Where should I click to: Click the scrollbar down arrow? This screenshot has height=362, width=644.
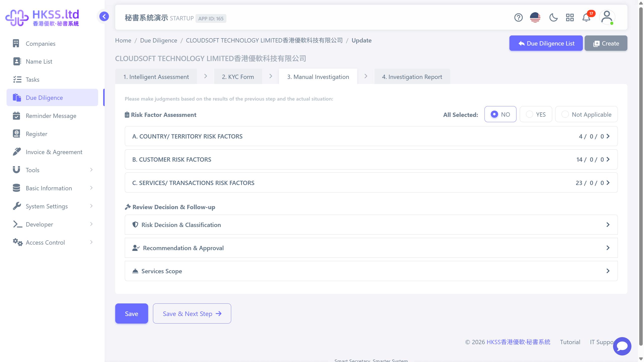pos(641,359)
